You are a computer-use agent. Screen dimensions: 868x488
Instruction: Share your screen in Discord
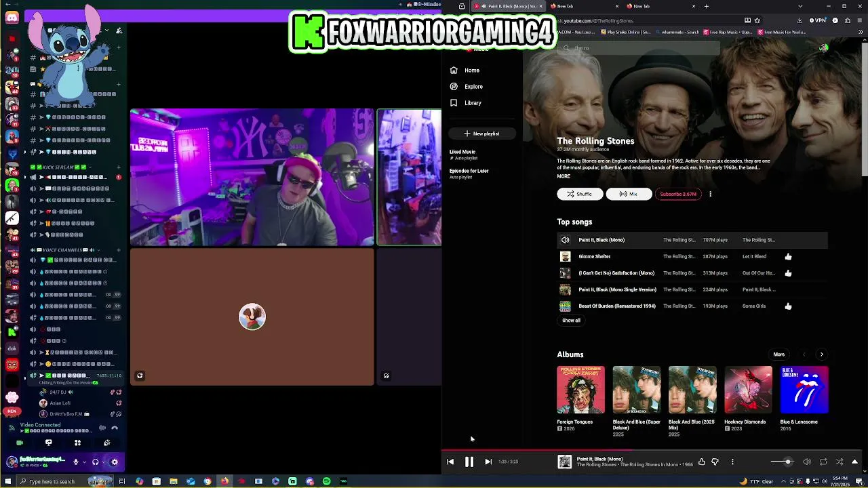click(48, 443)
